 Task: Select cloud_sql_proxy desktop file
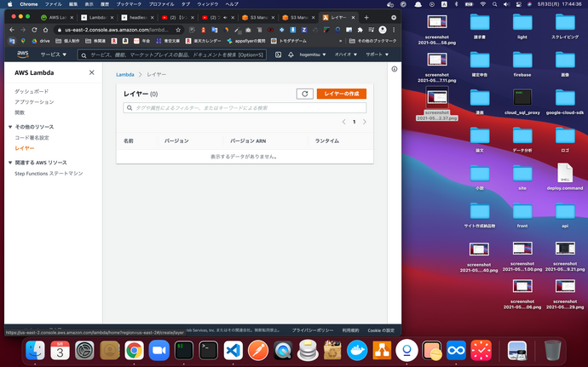[x=522, y=101]
